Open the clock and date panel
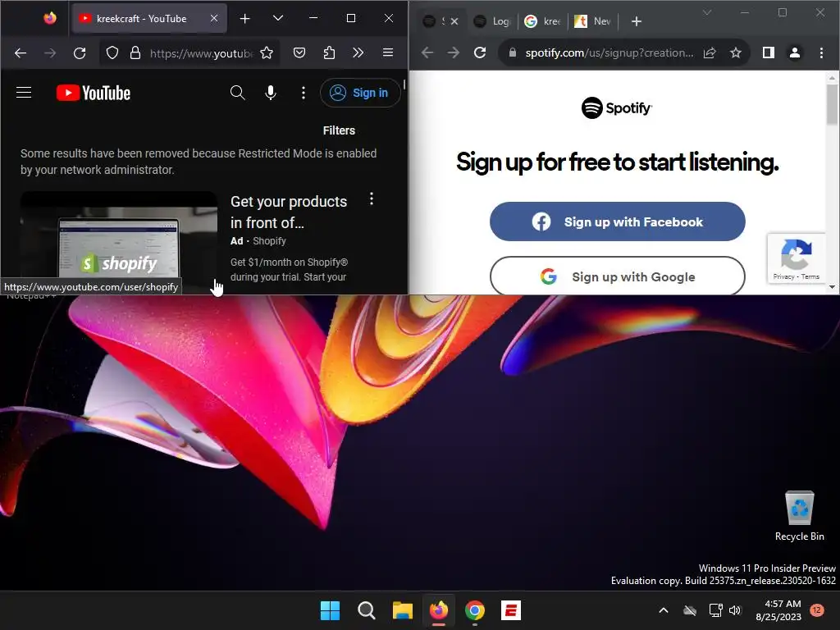 click(x=778, y=610)
